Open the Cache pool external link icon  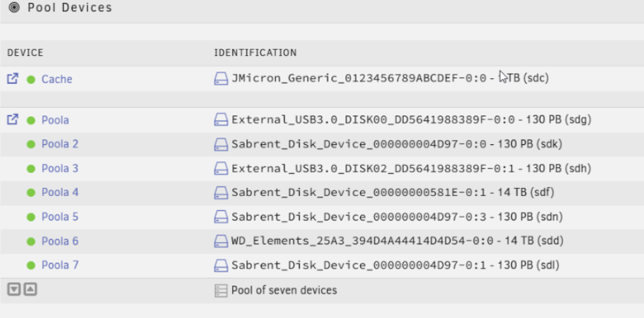(x=13, y=78)
